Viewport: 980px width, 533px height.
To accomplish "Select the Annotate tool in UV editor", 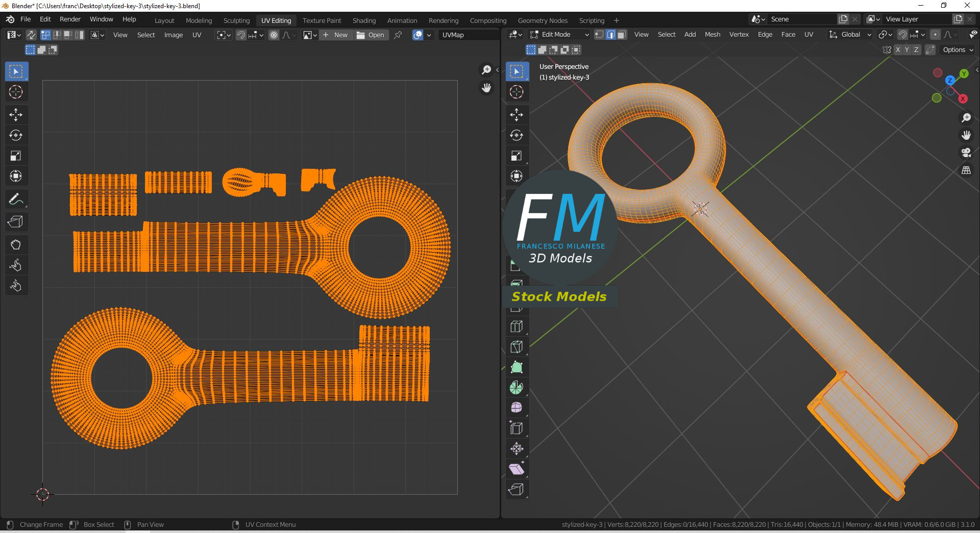I will click(16, 199).
